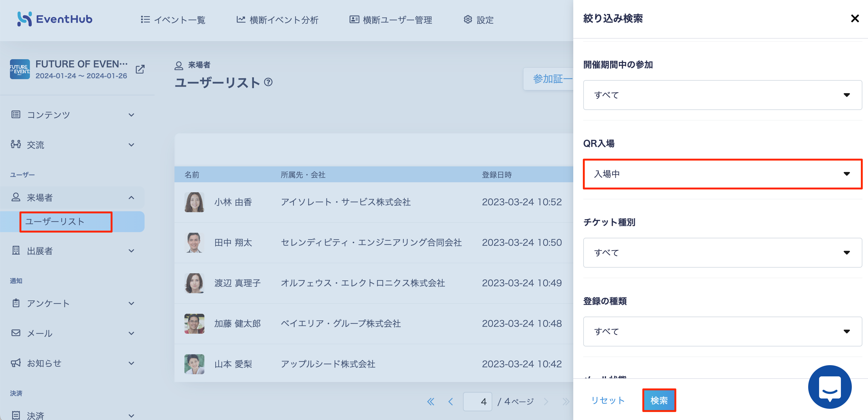Click the リセット link
868x420 pixels.
[x=608, y=400]
